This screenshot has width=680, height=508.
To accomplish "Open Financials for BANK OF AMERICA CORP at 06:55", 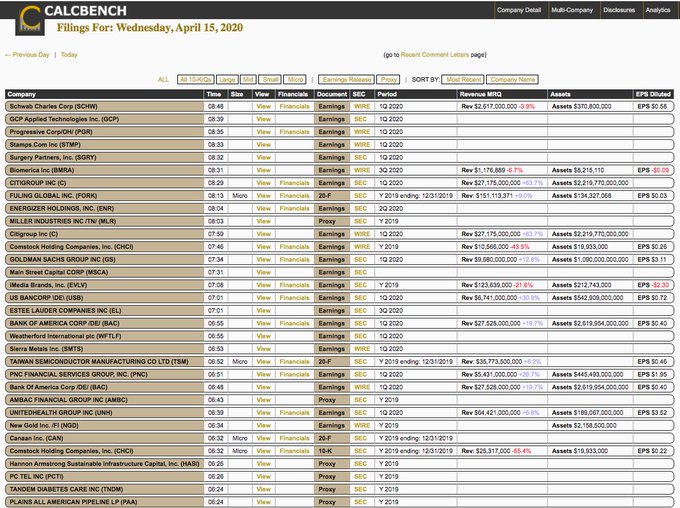I will pyautogui.click(x=294, y=323).
